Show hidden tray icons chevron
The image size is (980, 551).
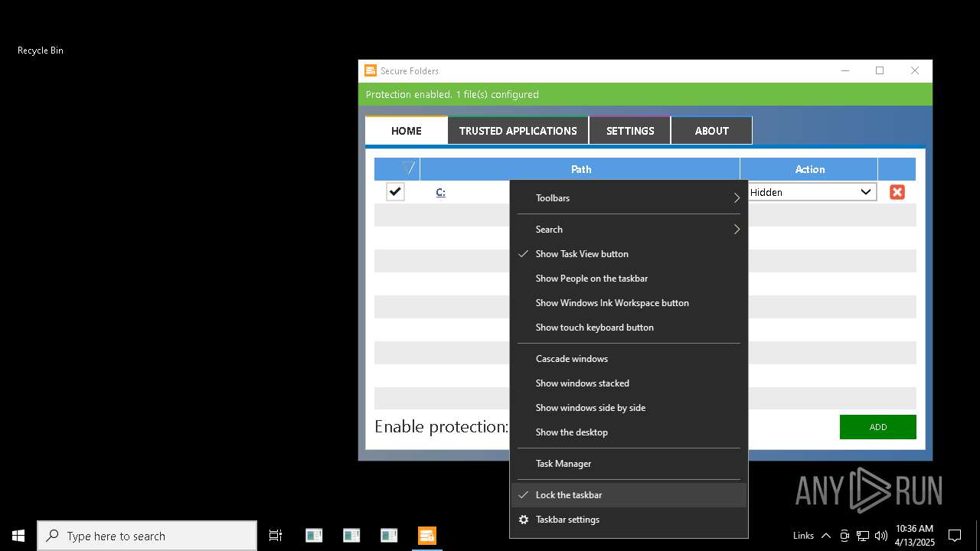[826, 536]
